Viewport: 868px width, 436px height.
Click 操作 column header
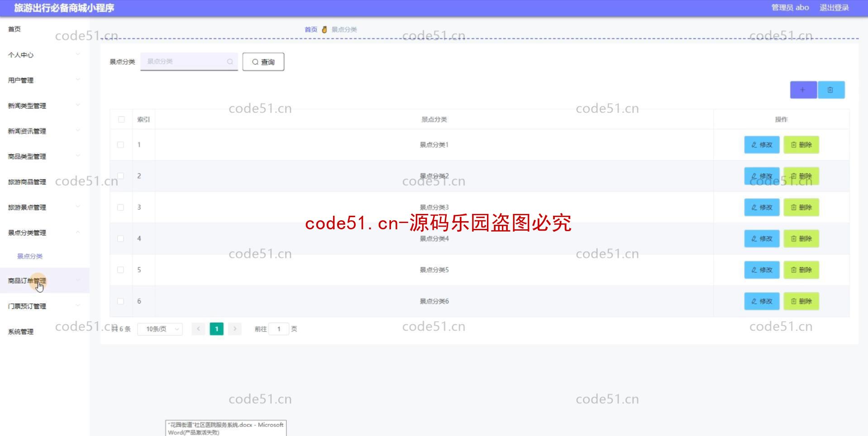[781, 119]
